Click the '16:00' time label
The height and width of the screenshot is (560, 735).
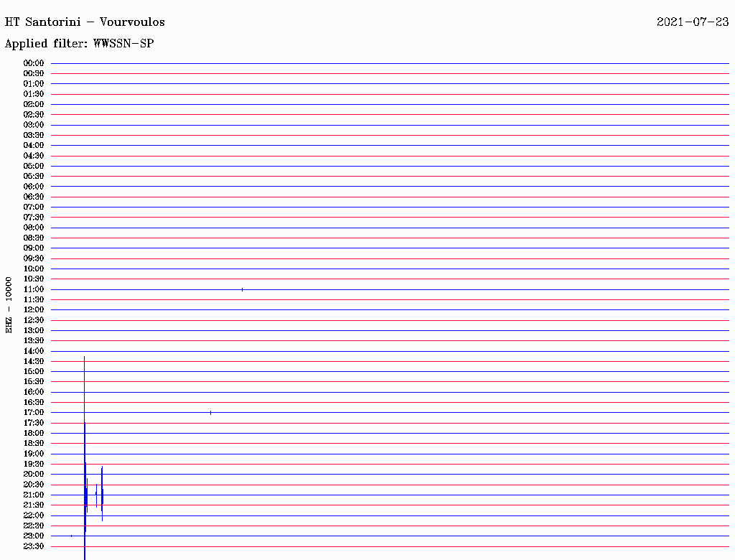click(x=34, y=392)
